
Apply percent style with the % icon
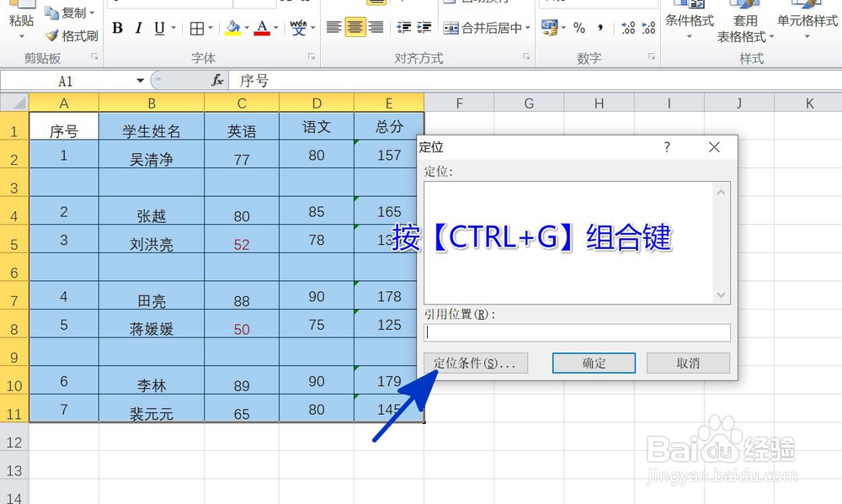point(578,28)
